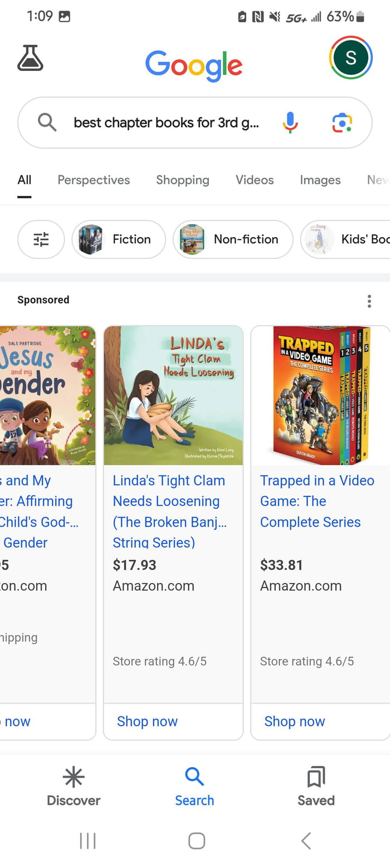Go to the Discover section
This screenshot has width=390, height=868.
pyautogui.click(x=74, y=787)
